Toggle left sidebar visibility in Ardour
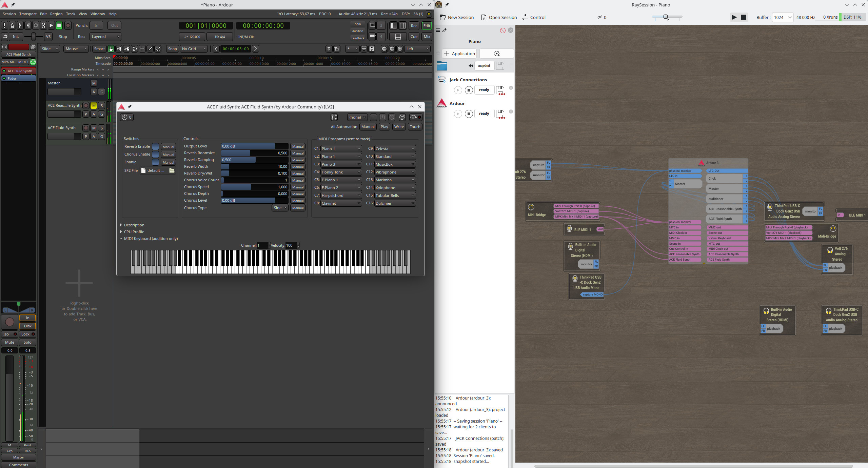The image size is (868, 468). [393, 25]
